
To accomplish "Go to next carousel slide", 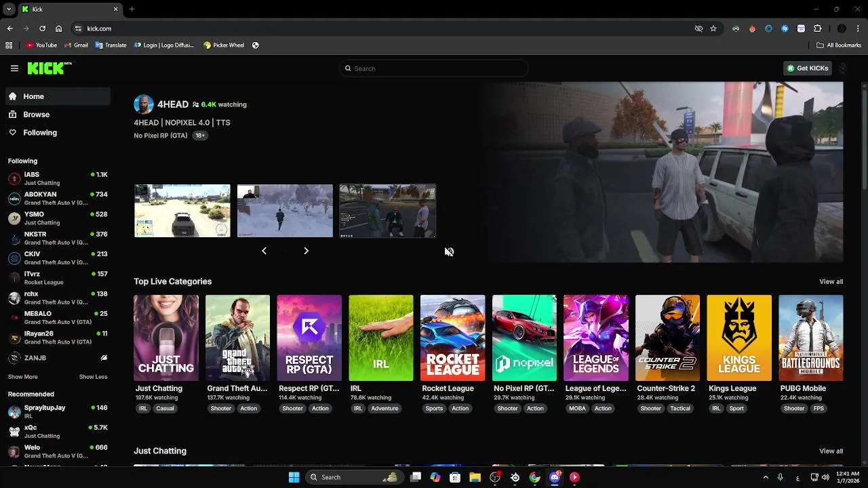I will click(306, 251).
